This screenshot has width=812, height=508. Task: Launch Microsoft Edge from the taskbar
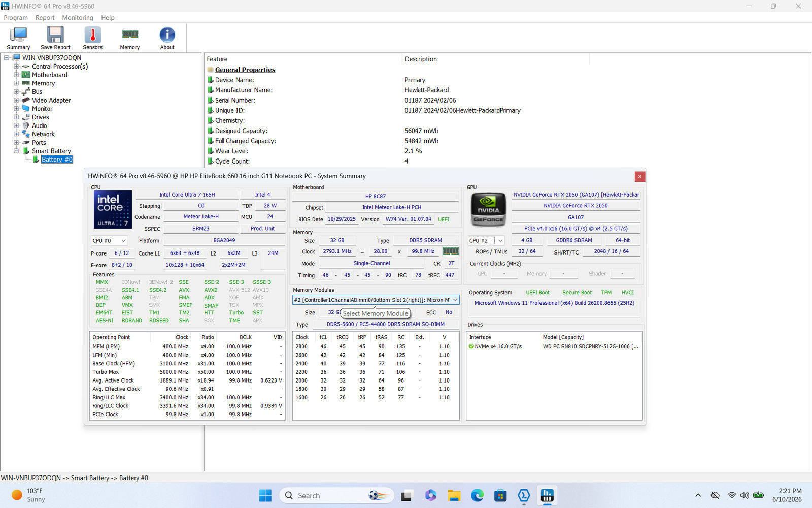pyautogui.click(x=477, y=496)
